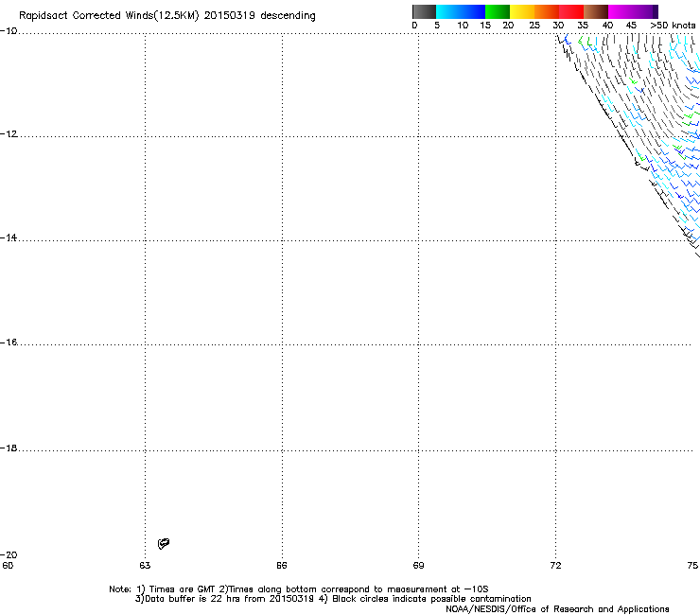
Task: Select the cyan-blue 5-15 knots color segment
Action: click(x=461, y=11)
